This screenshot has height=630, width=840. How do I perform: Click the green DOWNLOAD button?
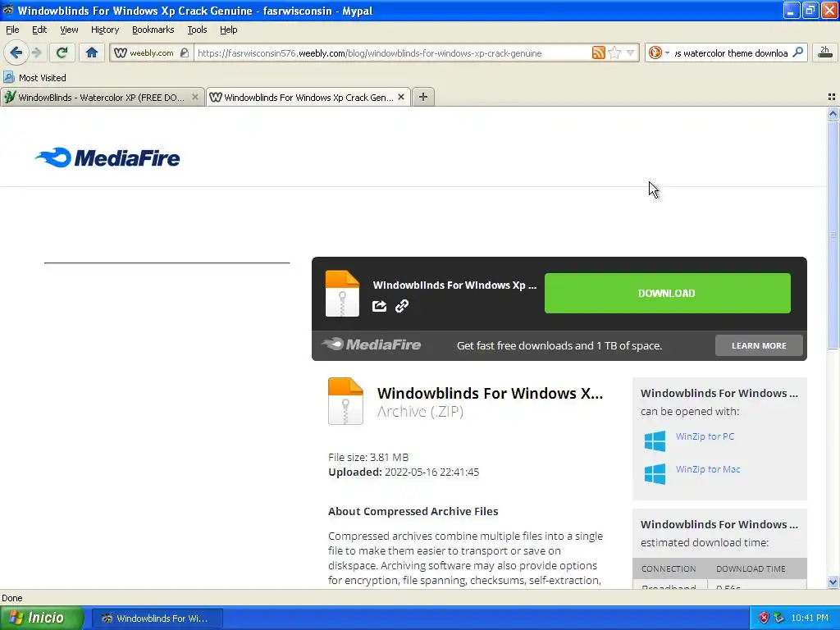tap(668, 293)
